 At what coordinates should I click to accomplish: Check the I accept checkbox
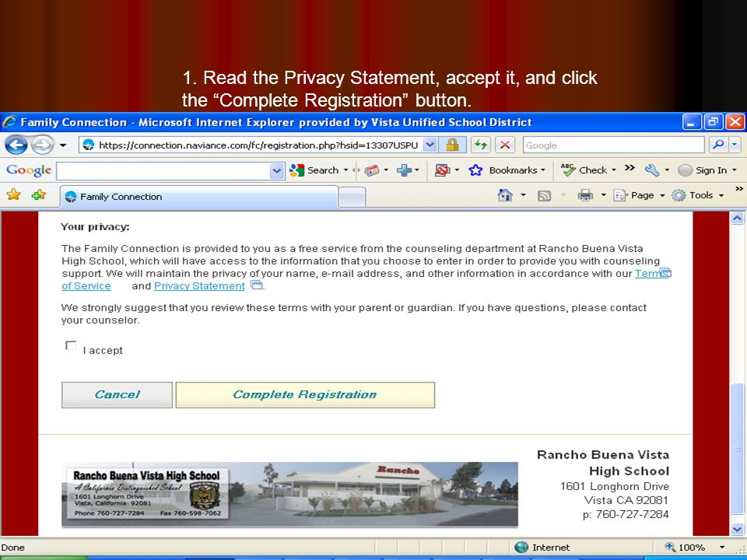(x=71, y=345)
